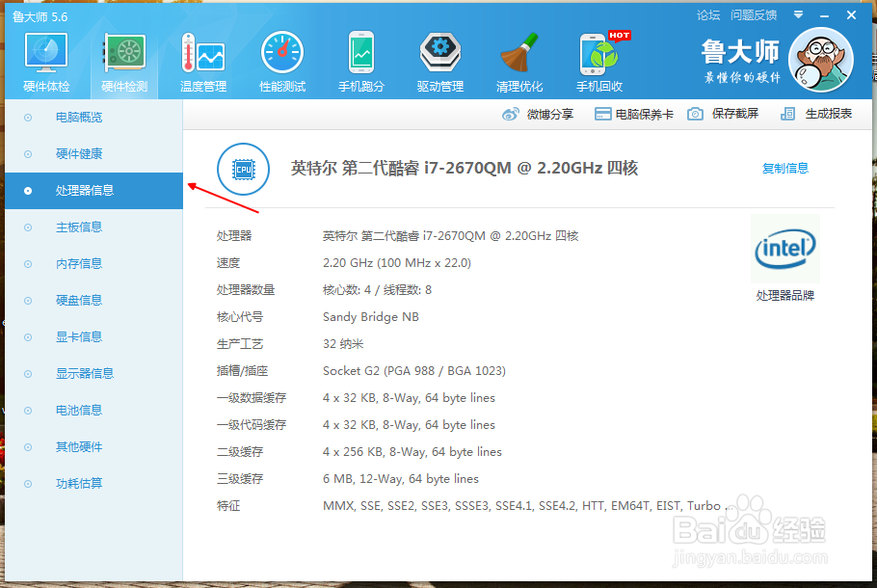Share via 微博分享 text
This screenshot has width=877, height=588.
[549, 114]
